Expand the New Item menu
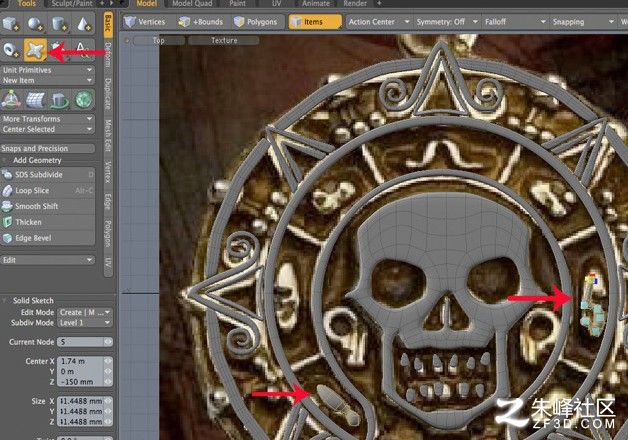This screenshot has width=628, height=440. tap(47, 80)
